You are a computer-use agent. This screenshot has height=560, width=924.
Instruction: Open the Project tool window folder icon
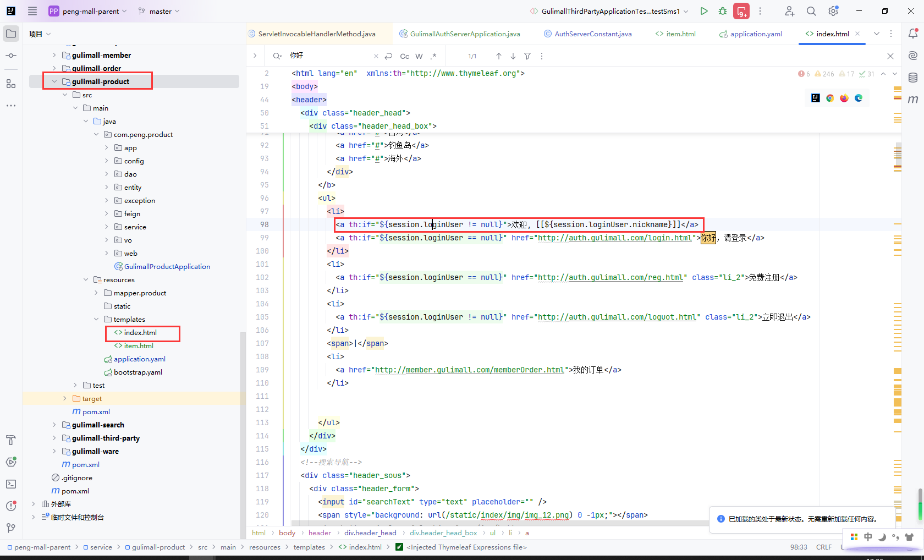11,34
